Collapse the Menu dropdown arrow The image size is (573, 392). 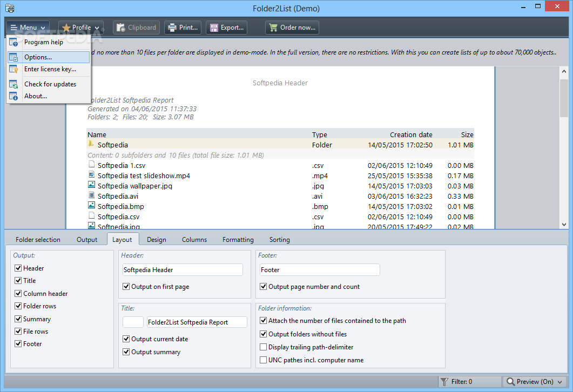[x=43, y=28]
